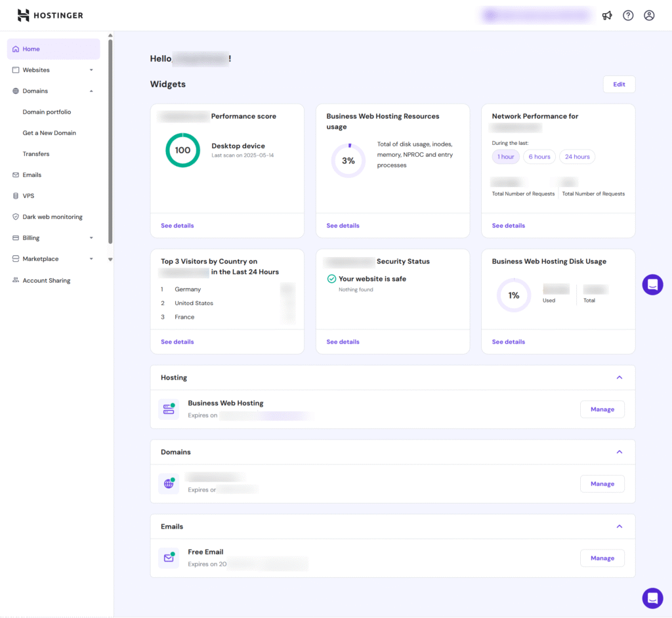Click the Germany visitor row
This screenshot has width=672, height=618.
227,289
